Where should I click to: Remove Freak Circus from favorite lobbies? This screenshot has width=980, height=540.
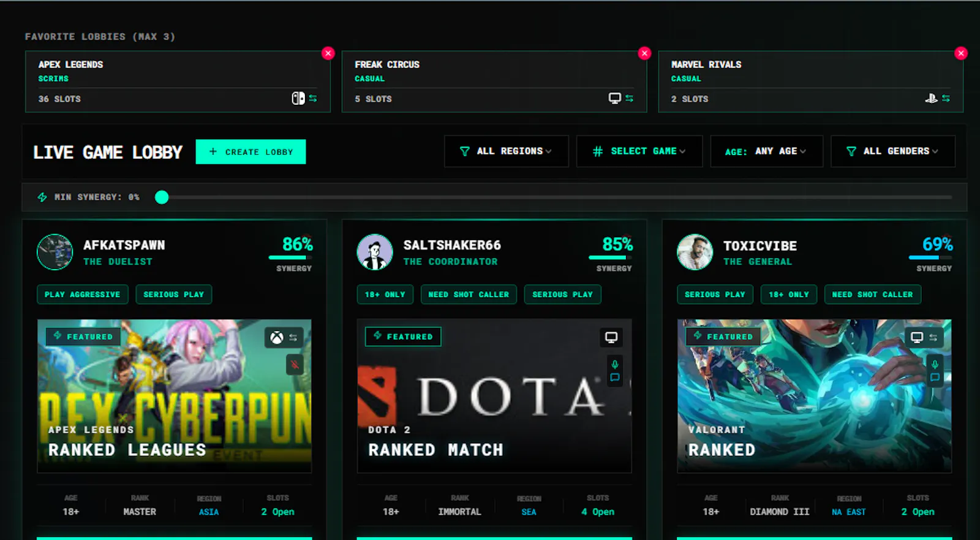(x=644, y=53)
